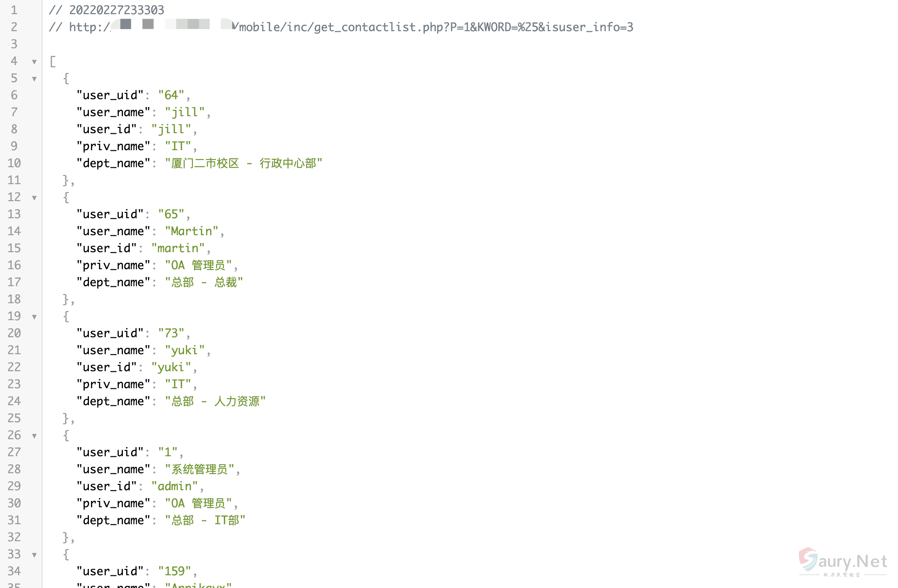Click the "Martin" user_name value
This screenshot has width=898, height=588.
tap(192, 231)
